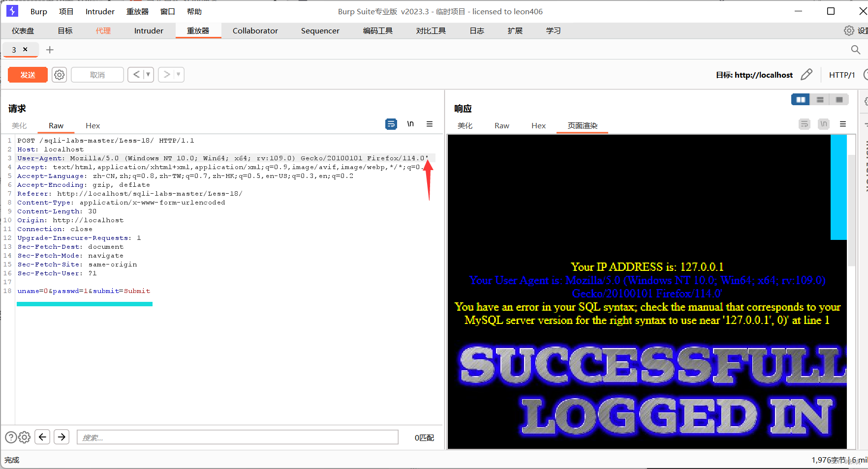Viewport: 868px width, 469px height.
Task: Click the 发送 send button
Action: pyautogui.click(x=28, y=75)
